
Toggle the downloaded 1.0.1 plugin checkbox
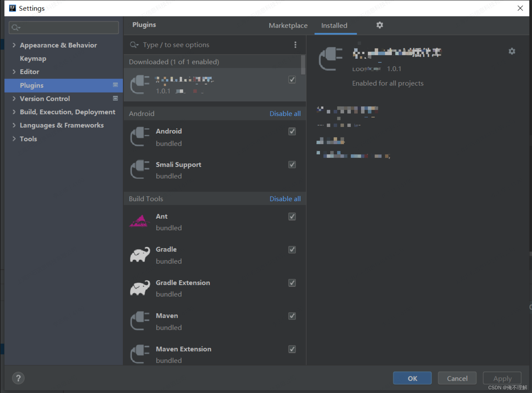click(x=292, y=80)
